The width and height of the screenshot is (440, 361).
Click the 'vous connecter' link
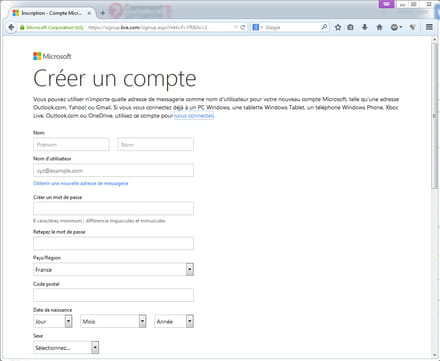(194, 116)
